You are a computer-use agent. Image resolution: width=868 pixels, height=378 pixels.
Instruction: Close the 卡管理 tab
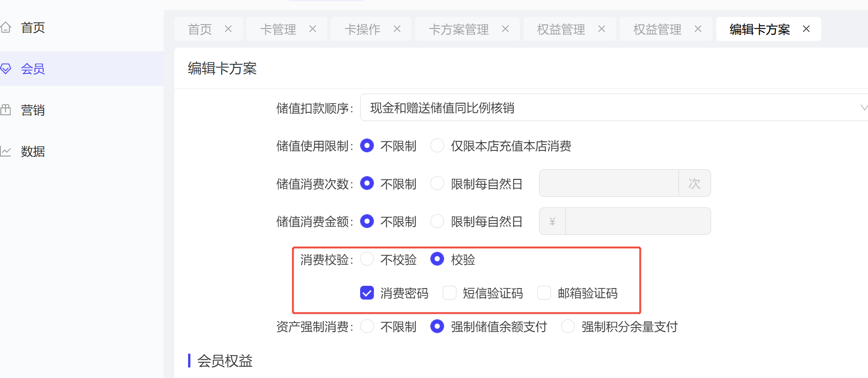[x=312, y=29]
